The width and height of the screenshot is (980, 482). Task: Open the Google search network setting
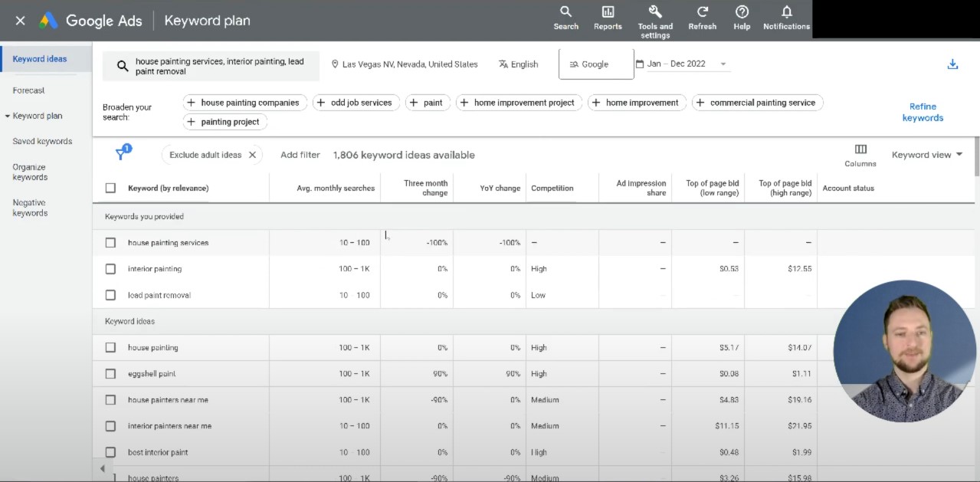coord(596,64)
